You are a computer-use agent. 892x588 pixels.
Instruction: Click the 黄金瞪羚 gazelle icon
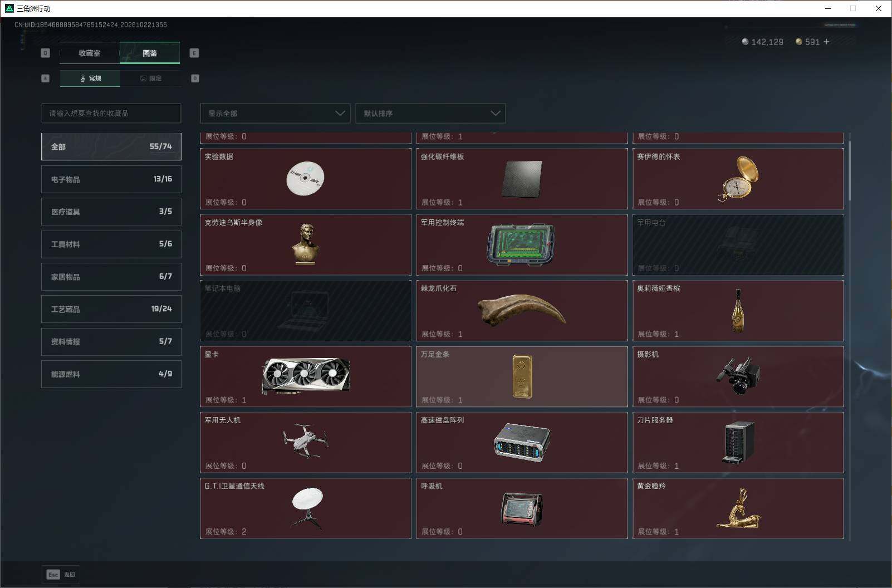pyautogui.click(x=738, y=508)
